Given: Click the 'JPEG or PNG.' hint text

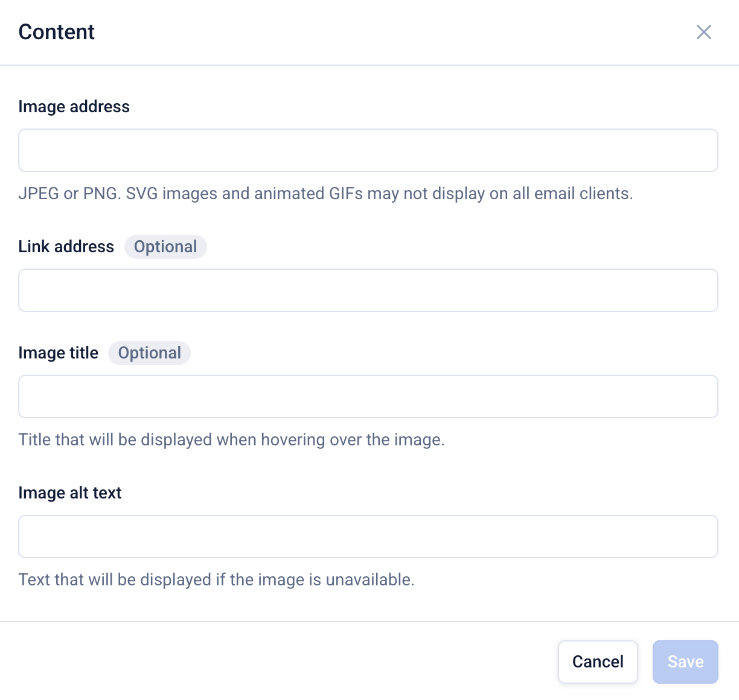Looking at the screenshot, I should point(69,194).
